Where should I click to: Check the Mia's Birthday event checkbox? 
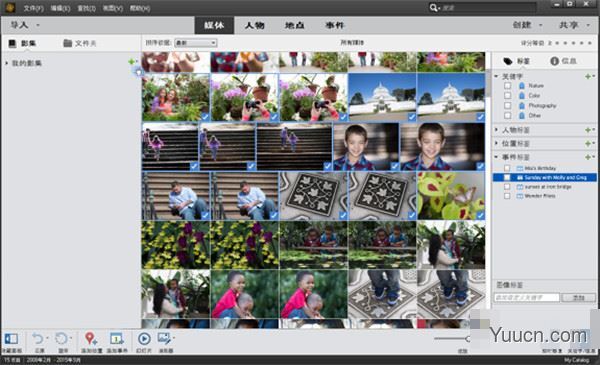pos(507,168)
